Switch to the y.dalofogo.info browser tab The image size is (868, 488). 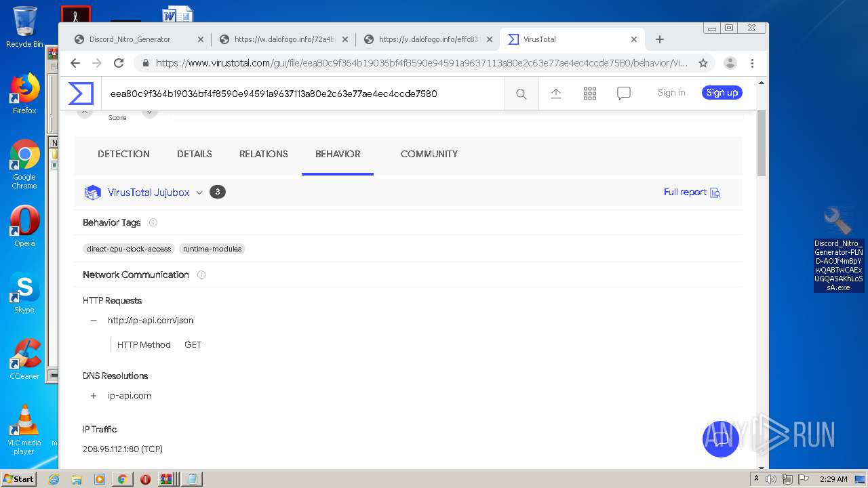[427, 39]
